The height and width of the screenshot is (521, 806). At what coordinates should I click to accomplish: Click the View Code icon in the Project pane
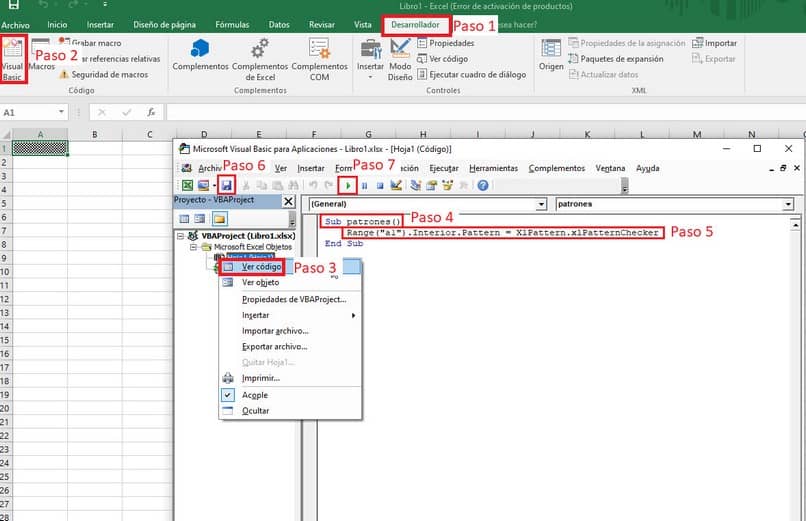184,219
